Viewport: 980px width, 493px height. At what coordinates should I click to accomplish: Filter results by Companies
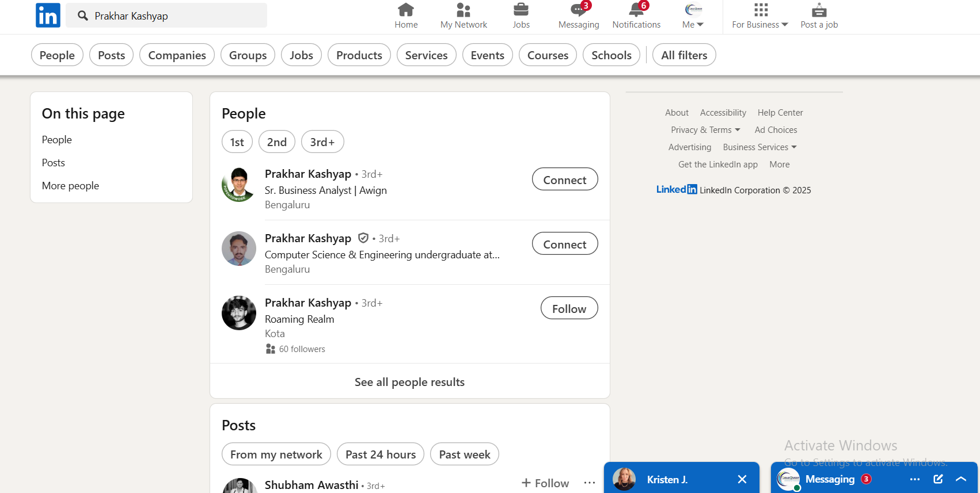[177, 55]
